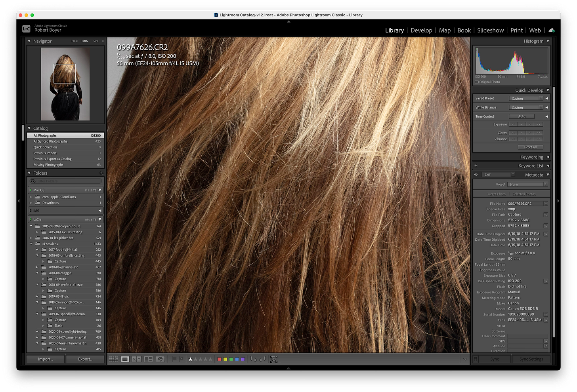Open the Book module
577x392 pixels.
click(464, 30)
